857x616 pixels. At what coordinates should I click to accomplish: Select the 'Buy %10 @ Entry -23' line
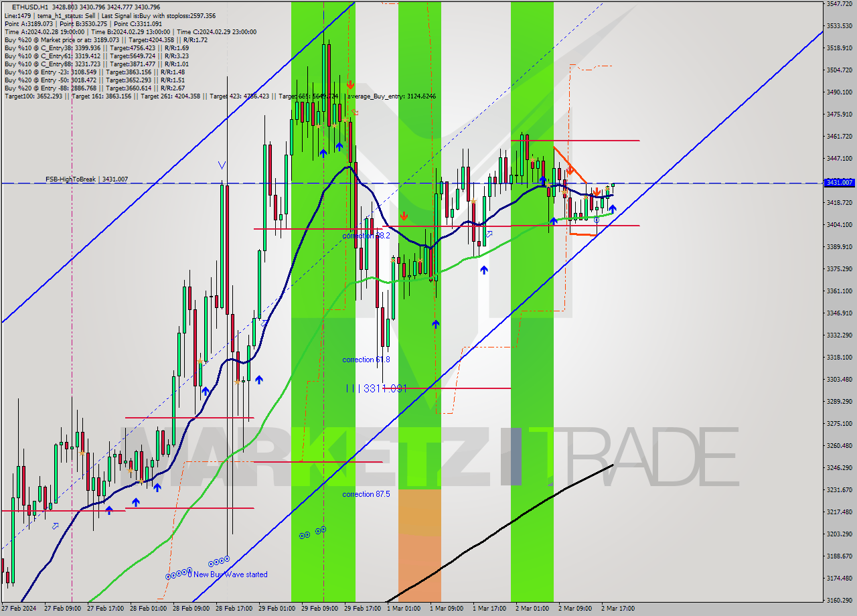[94, 72]
